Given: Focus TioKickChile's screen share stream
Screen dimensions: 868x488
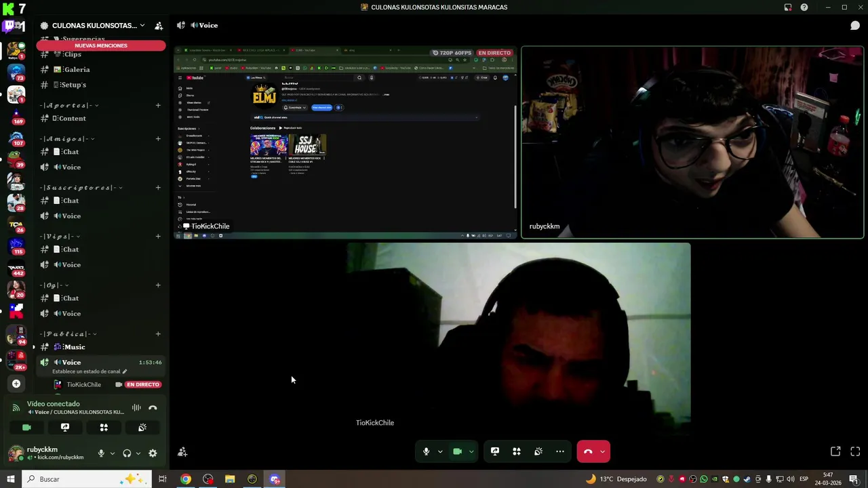Looking at the screenshot, I should click(x=346, y=143).
